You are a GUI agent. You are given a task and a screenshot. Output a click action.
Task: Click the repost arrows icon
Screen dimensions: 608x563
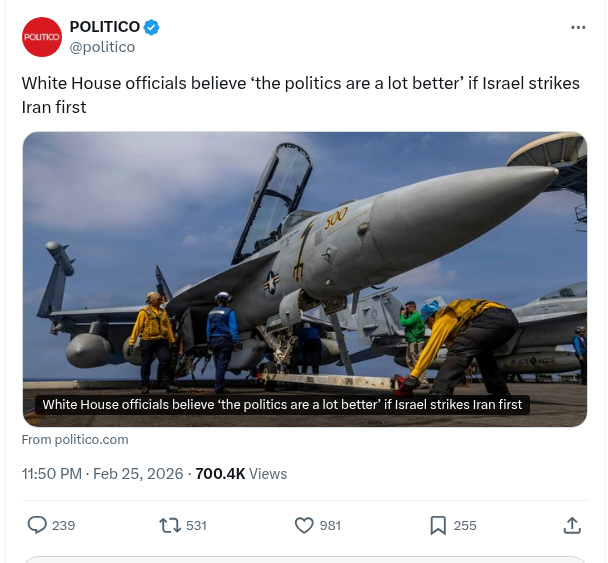point(169,525)
